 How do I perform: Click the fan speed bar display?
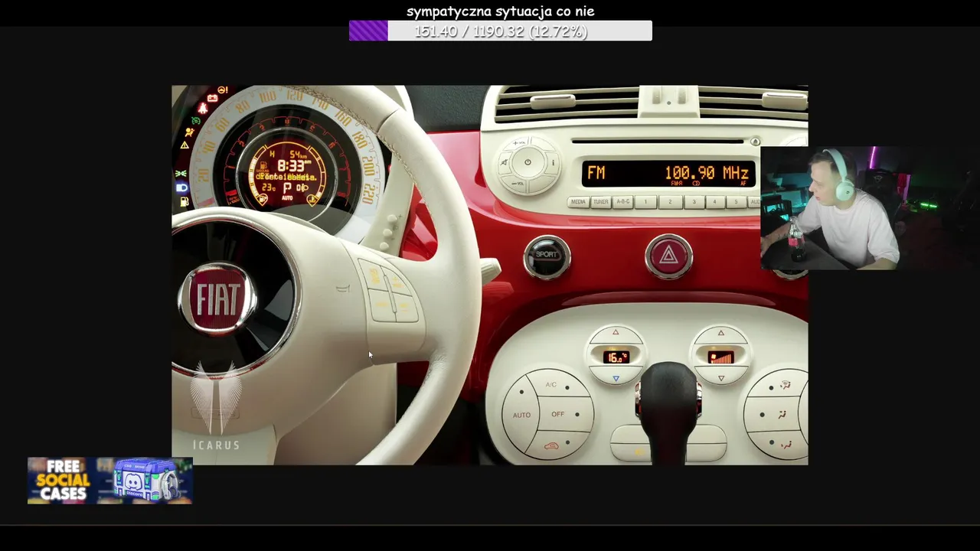point(720,357)
